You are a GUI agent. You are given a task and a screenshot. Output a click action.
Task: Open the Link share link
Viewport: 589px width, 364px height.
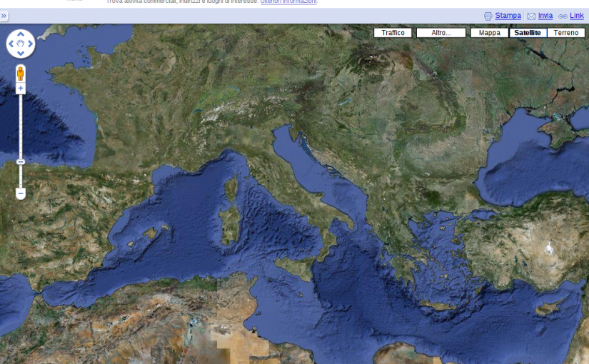point(577,16)
